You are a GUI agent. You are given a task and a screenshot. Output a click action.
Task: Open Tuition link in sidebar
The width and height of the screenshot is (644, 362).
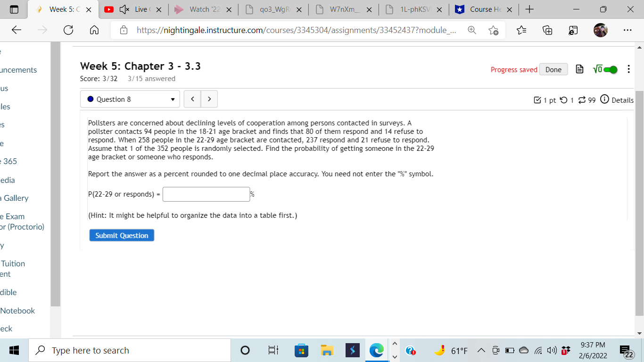(x=13, y=269)
